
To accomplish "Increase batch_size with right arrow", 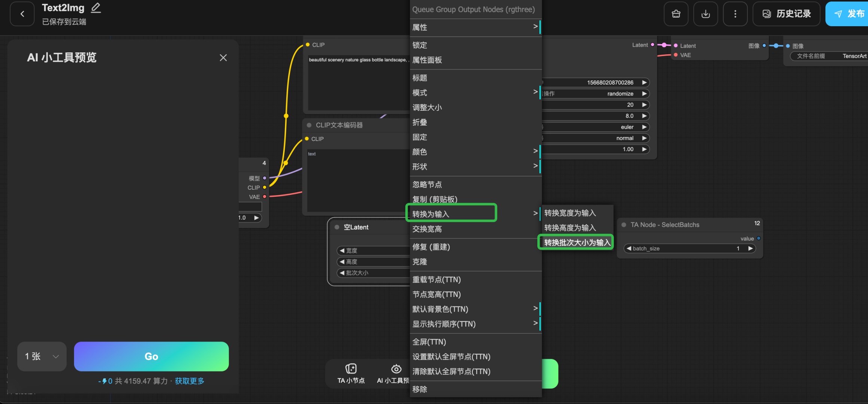I will point(750,248).
